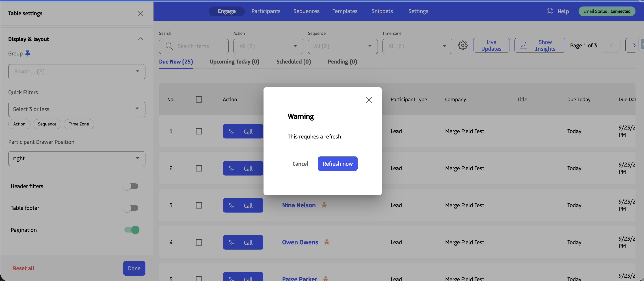This screenshot has width=644, height=281.
Task: Select Upcoming Today (0) tab
Action: click(235, 62)
